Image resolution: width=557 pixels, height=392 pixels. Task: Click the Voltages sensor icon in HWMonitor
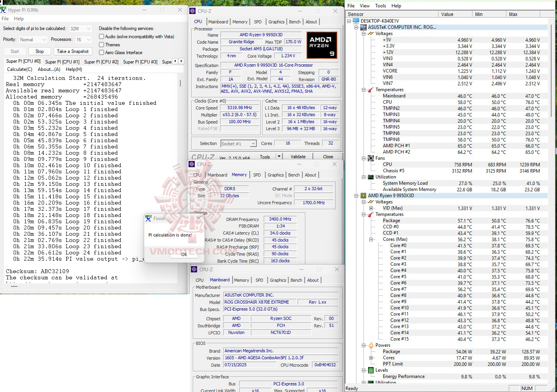[x=370, y=33]
